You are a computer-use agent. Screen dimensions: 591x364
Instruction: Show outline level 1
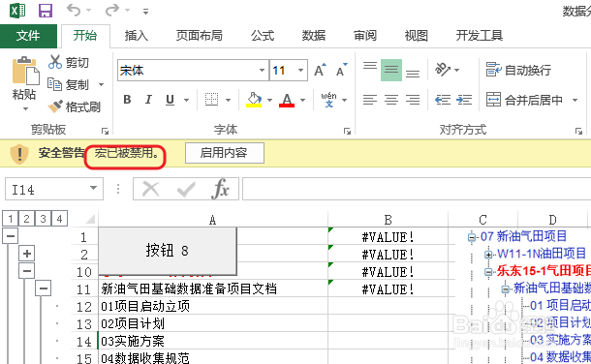coord(11,219)
